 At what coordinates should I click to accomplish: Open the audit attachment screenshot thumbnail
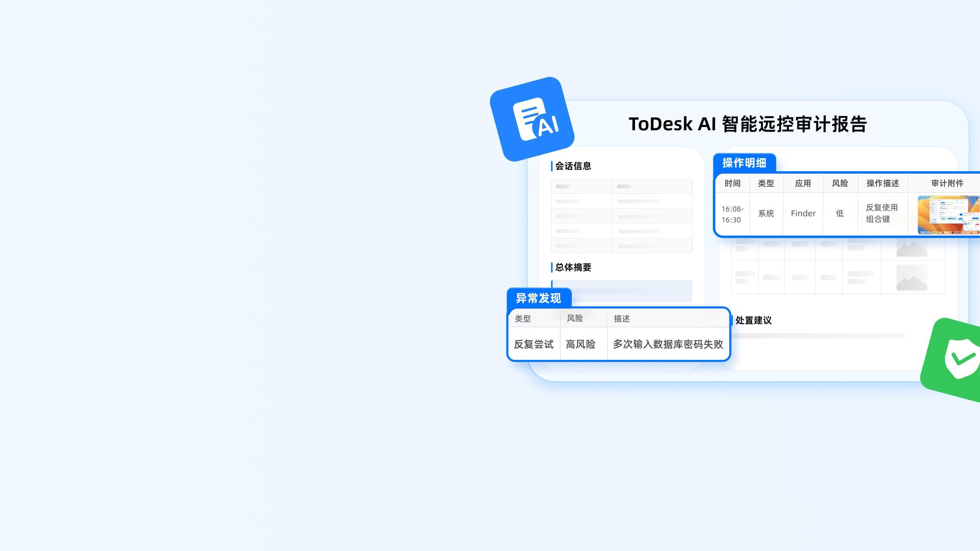pos(949,215)
